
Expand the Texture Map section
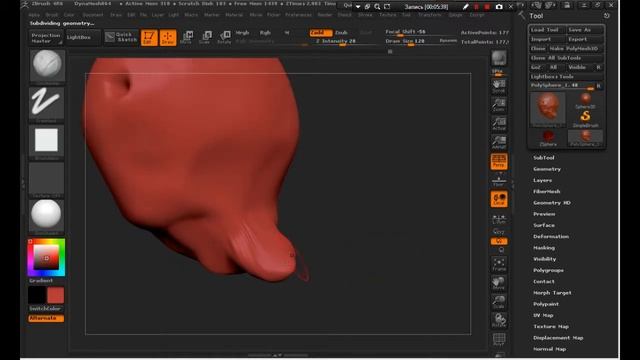(x=551, y=327)
